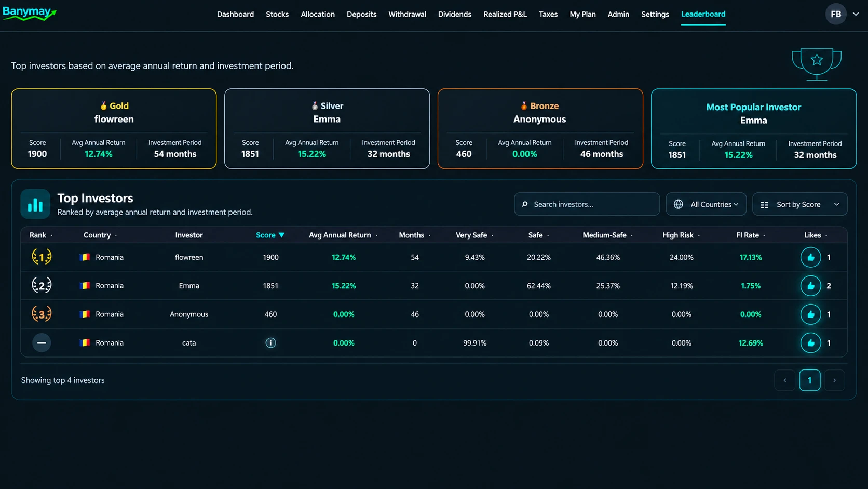Like flowreen with the thumbs-up button
The image size is (868, 489).
(x=810, y=257)
